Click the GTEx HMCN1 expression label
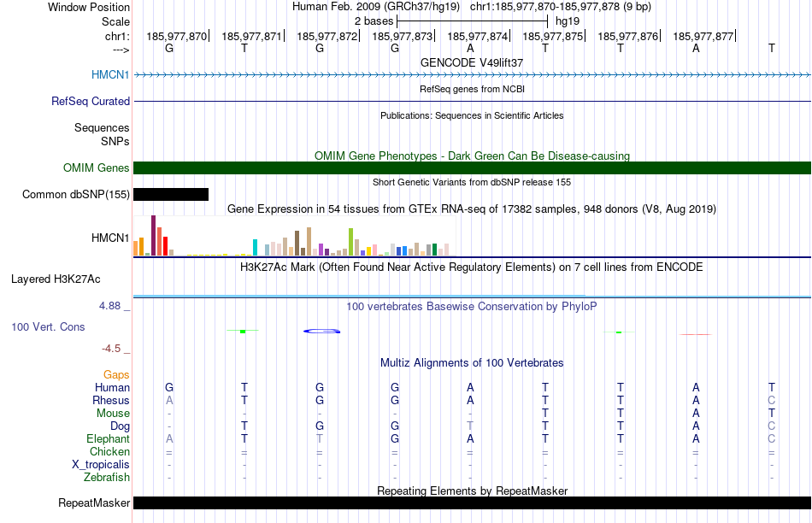 pyautogui.click(x=110, y=238)
